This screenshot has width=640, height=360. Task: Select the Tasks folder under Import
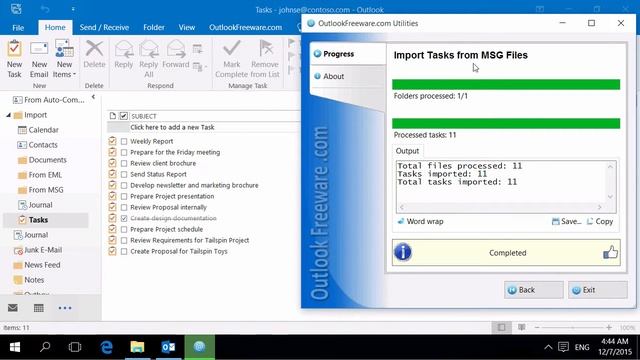tap(46, 220)
